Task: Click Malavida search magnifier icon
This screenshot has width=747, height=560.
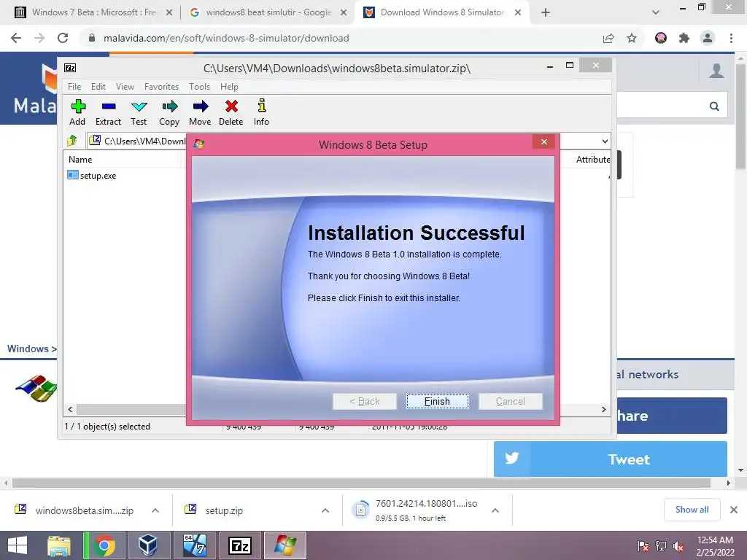Action: [714, 106]
